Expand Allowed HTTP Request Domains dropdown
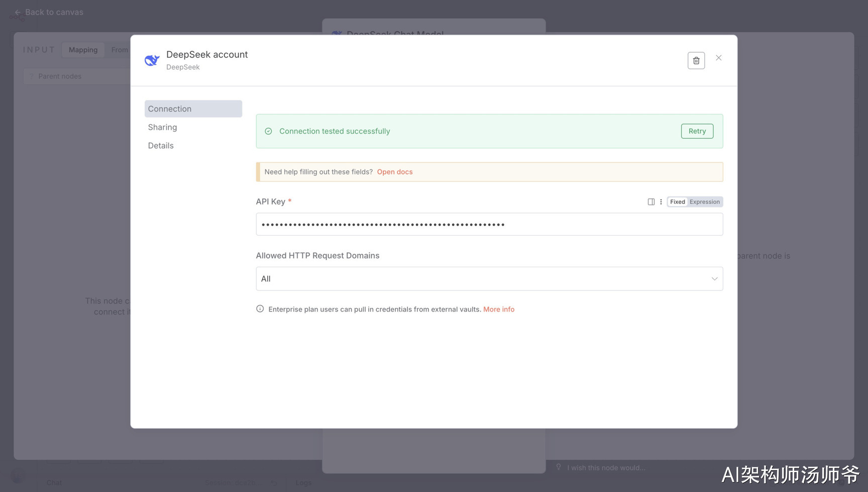Screen dimensions: 868x492 tap(489, 278)
